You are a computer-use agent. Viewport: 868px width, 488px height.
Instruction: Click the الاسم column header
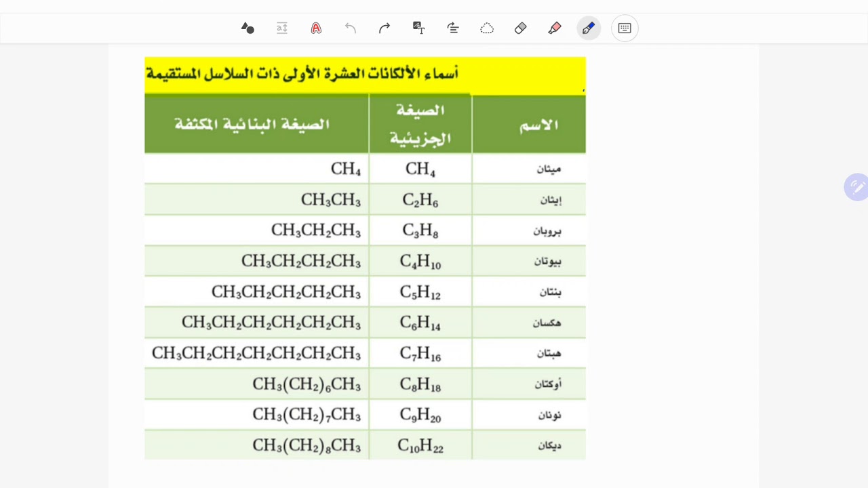529,124
